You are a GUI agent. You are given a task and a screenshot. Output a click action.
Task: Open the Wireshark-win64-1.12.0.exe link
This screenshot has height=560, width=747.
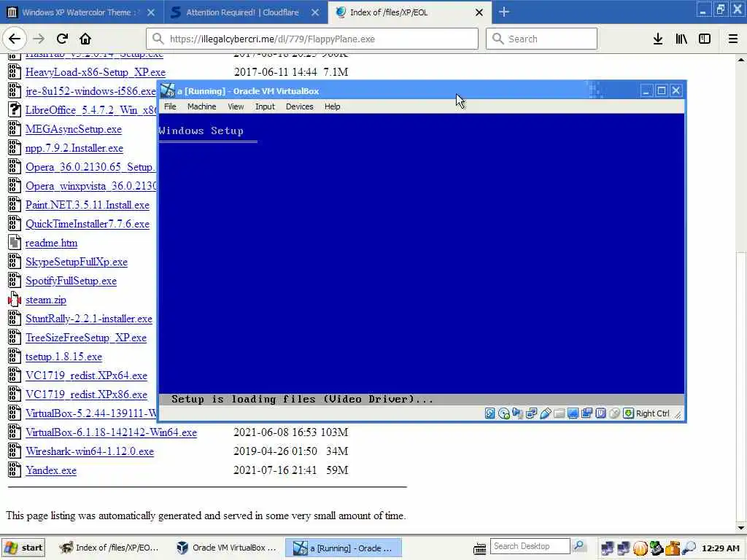click(x=90, y=451)
